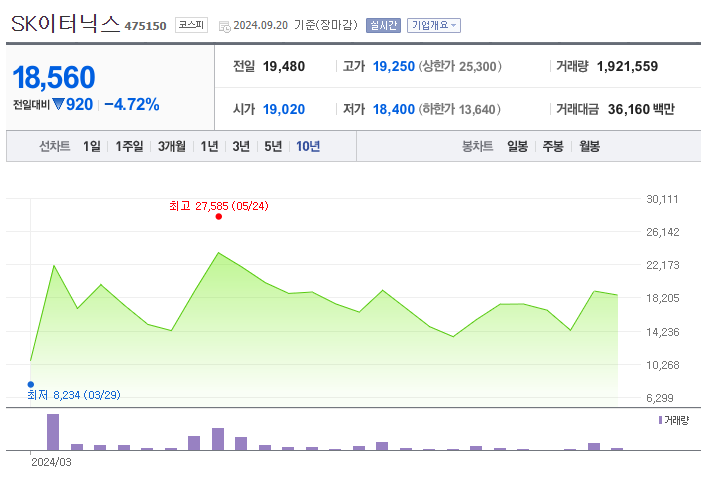Click the purple 거래량 legend marker
Screen dimensions: 701x481
pyautogui.click(x=660, y=420)
